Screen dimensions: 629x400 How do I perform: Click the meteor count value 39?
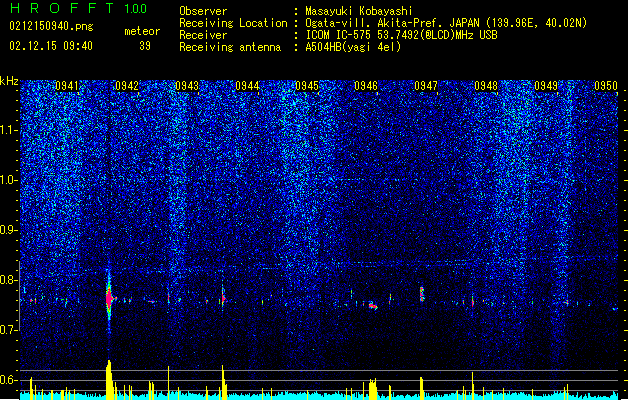(x=145, y=46)
